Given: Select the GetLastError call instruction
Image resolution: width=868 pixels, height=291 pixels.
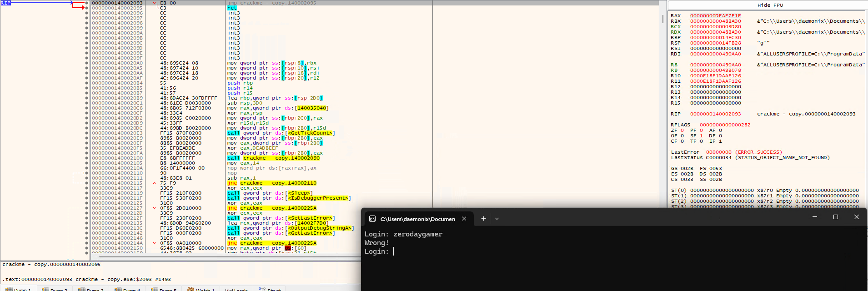Looking at the screenshot, I should coord(281,233).
